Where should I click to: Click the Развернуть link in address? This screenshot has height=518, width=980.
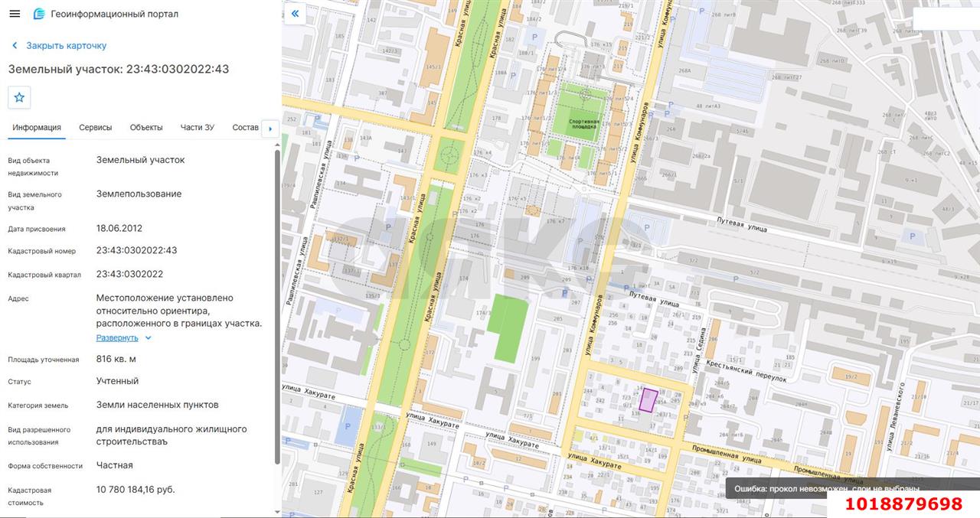[x=117, y=337]
